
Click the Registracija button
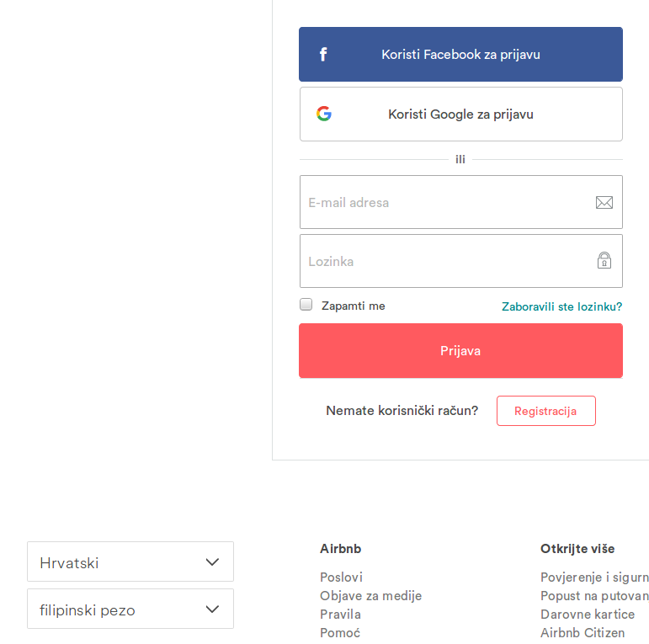[545, 411]
